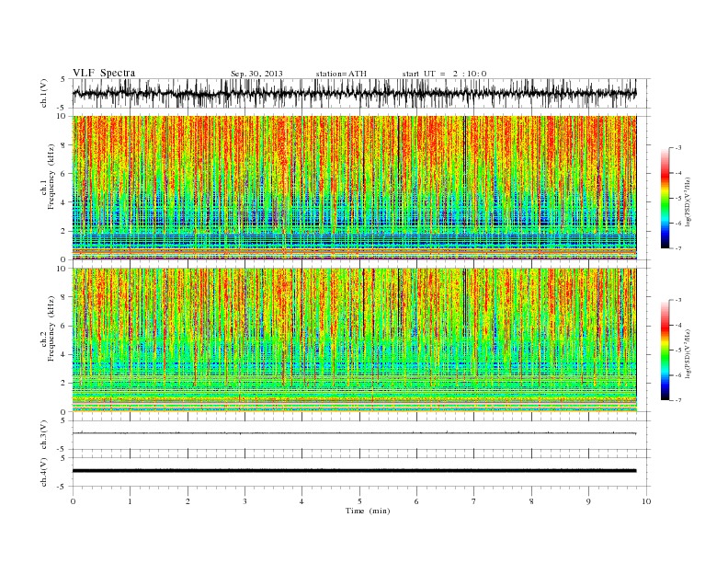Viewport: 728px width, 563px height.
Task: Click the 1 tick on the time axis
Action: point(130,501)
